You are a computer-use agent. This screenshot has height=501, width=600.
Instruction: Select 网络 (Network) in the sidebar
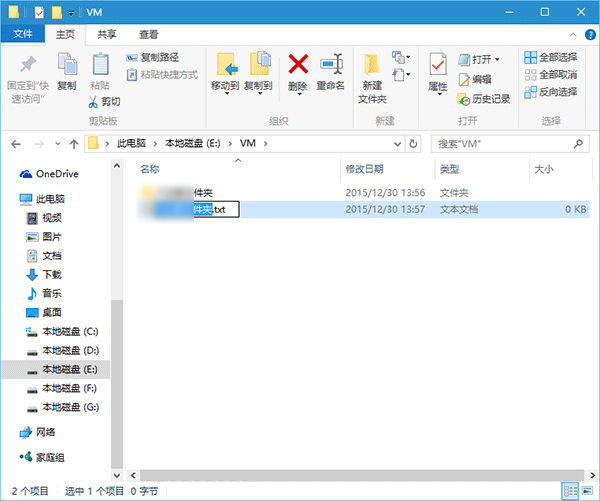click(37, 432)
